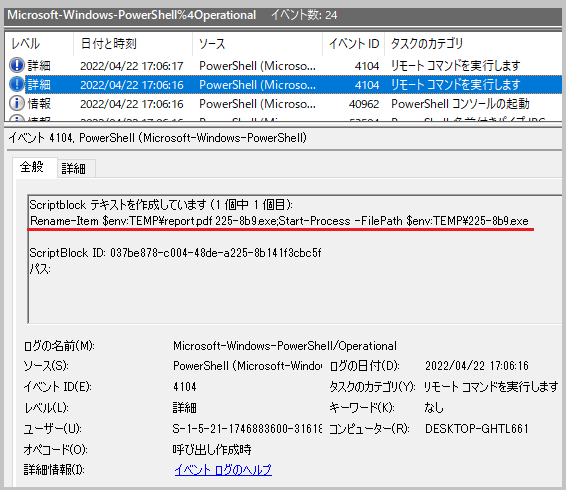The height and width of the screenshot is (490, 566).
Task: Click the ログの日付(D) value 2022/04/22 17:06:16
Action: coord(477,366)
